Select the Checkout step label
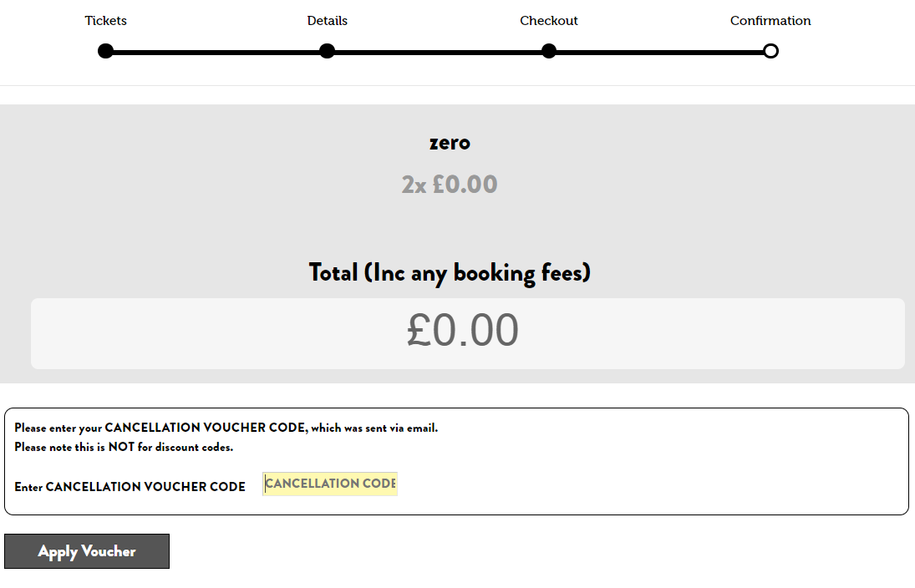The width and height of the screenshot is (915, 588). click(x=549, y=21)
